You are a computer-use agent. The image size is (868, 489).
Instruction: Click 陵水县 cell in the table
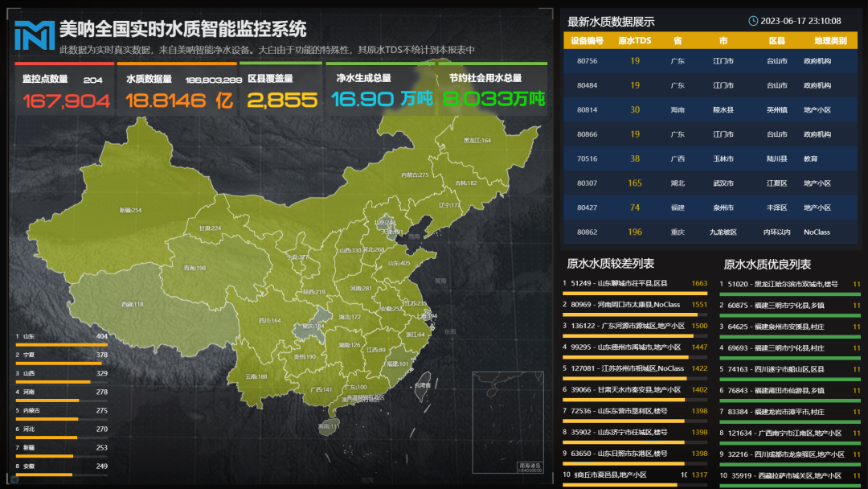pos(723,109)
